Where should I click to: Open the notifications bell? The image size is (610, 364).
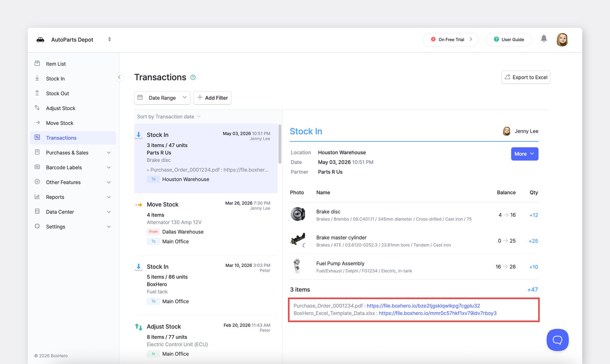coord(544,38)
